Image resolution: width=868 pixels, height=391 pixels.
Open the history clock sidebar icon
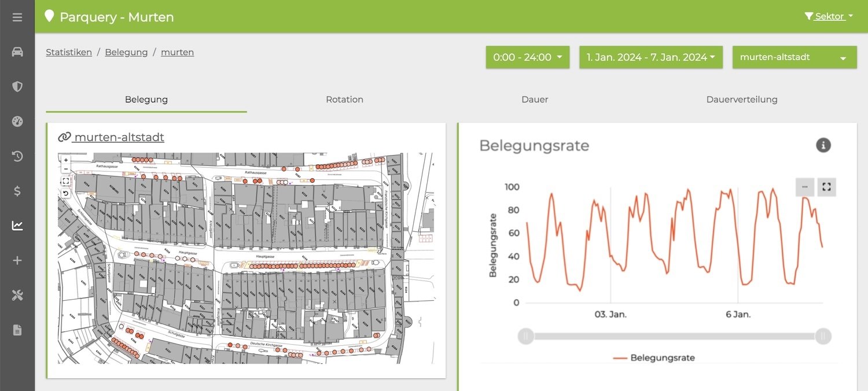(17, 156)
